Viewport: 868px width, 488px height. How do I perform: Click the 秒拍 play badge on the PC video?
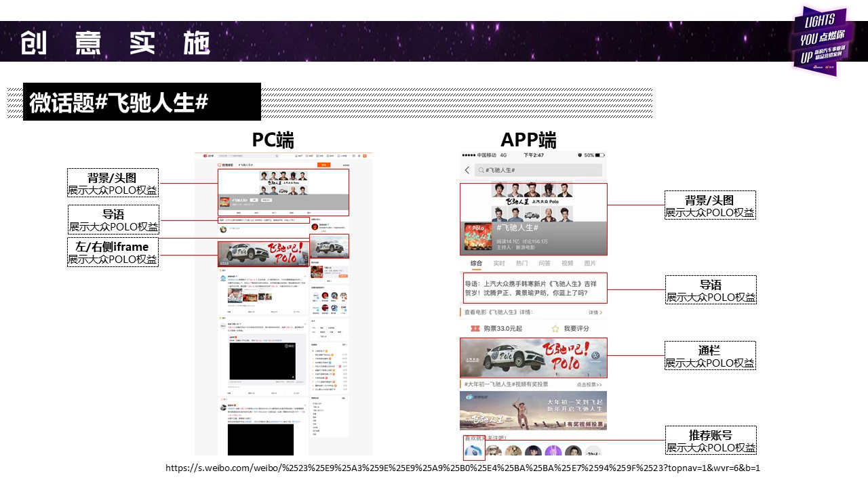(x=290, y=346)
